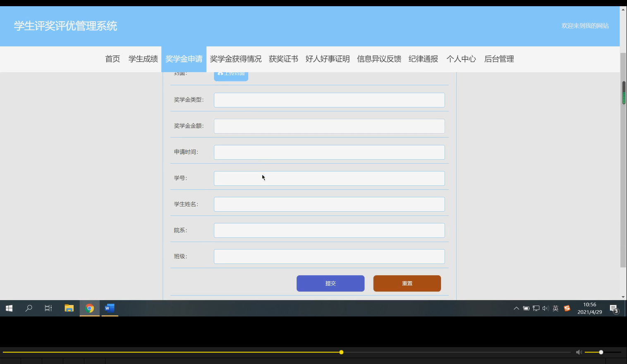Open Windows Search on the taskbar
Screen dimensions: 627x364
coord(29,308)
